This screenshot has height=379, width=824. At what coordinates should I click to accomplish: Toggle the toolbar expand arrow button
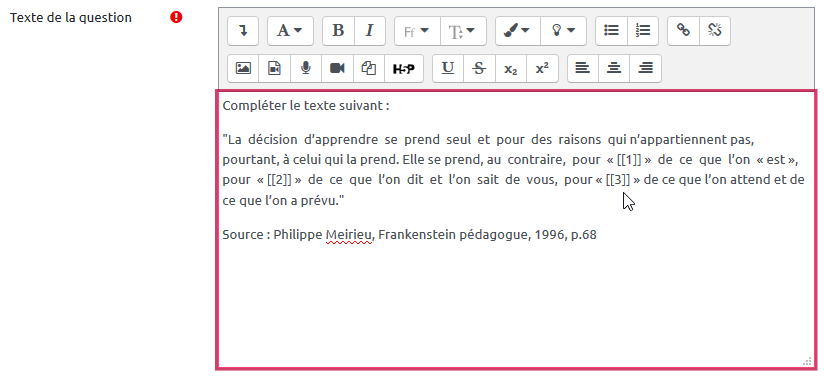coord(243,31)
